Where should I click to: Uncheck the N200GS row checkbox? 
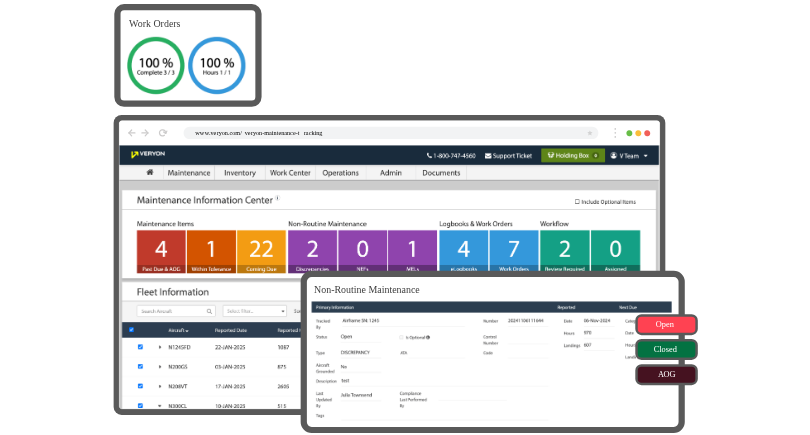[x=140, y=367]
